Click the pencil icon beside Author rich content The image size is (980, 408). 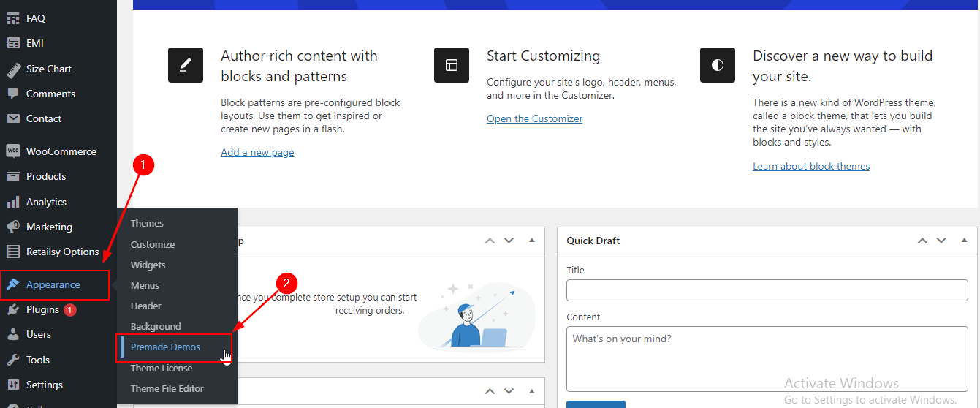coord(186,65)
